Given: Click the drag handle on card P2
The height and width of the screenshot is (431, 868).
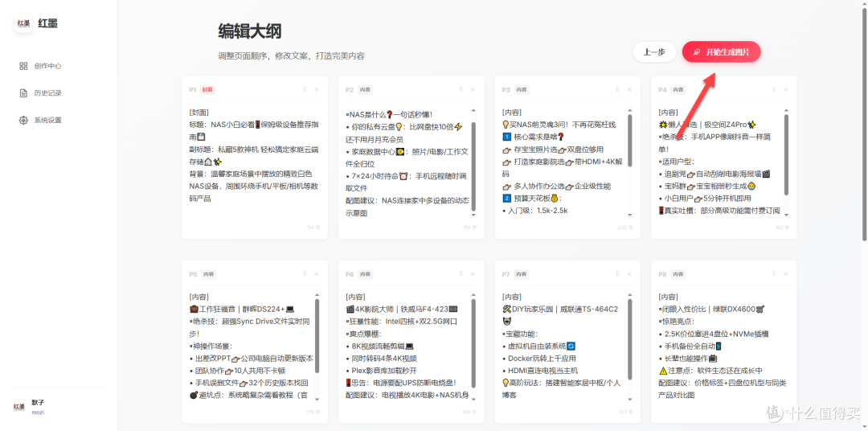Looking at the screenshot, I should 461,89.
